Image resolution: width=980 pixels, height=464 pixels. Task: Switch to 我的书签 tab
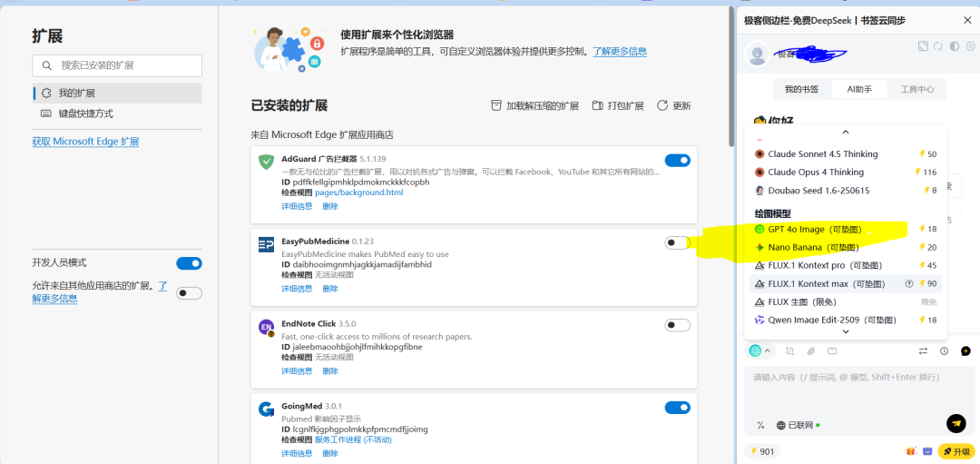pos(802,89)
